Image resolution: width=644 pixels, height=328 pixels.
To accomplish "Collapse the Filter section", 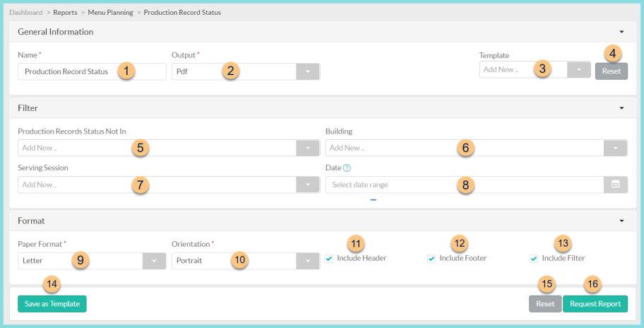I will tap(621, 108).
